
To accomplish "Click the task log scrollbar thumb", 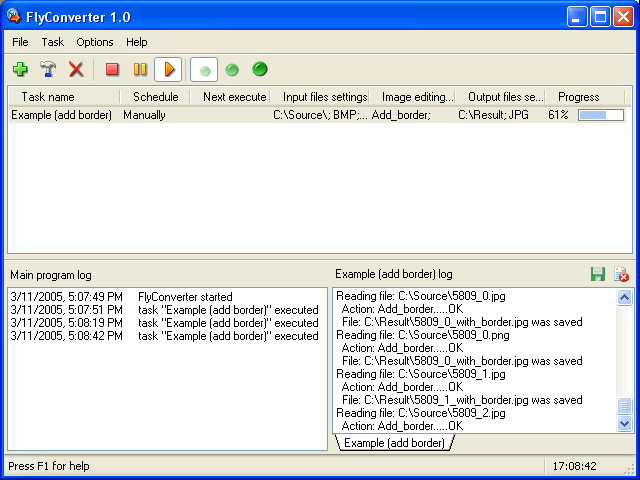I will click(624, 406).
